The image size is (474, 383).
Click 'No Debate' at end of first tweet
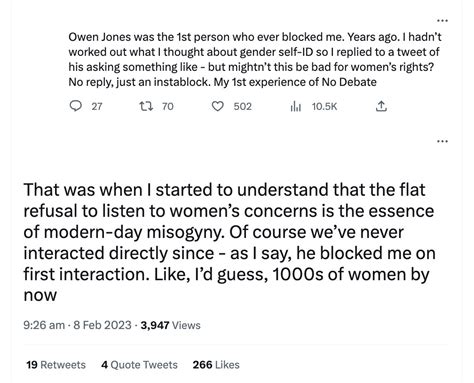(x=349, y=82)
